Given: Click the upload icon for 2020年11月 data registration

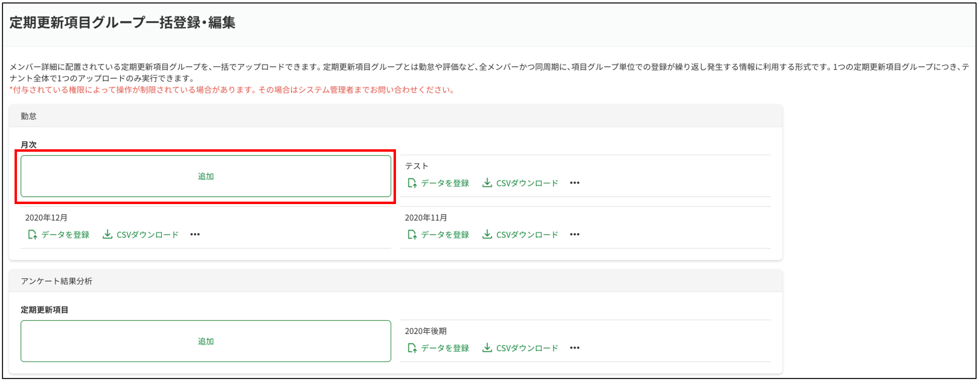Looking at the screenshot, I should click(412, 235).
